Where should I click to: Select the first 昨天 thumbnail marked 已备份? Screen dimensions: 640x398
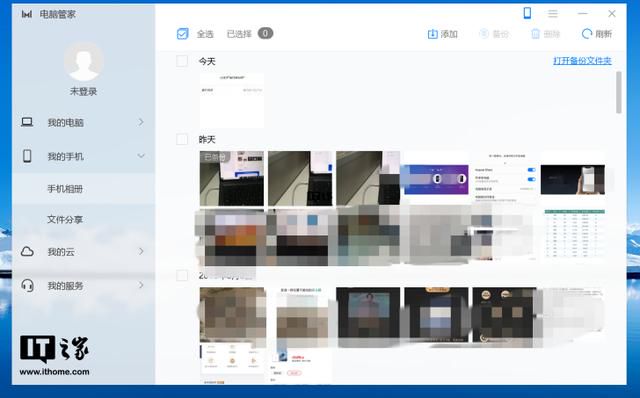pos(231,178)
